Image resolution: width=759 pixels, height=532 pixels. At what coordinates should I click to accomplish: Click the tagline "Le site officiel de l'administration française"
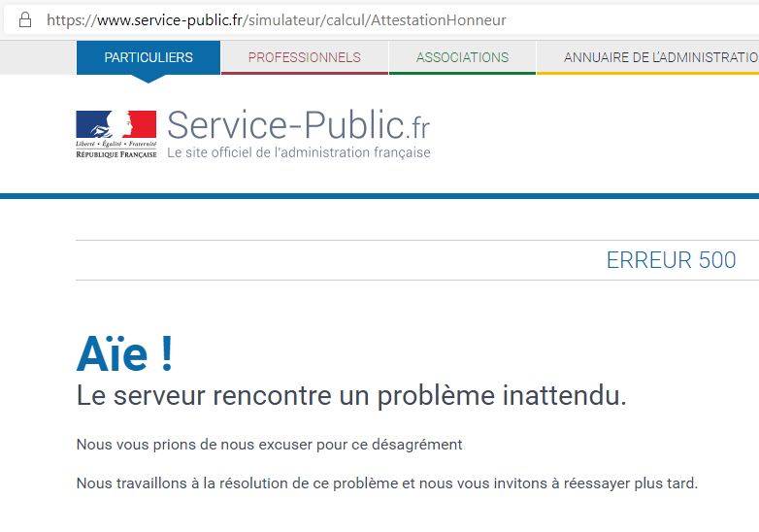click(x=299, y=152)
